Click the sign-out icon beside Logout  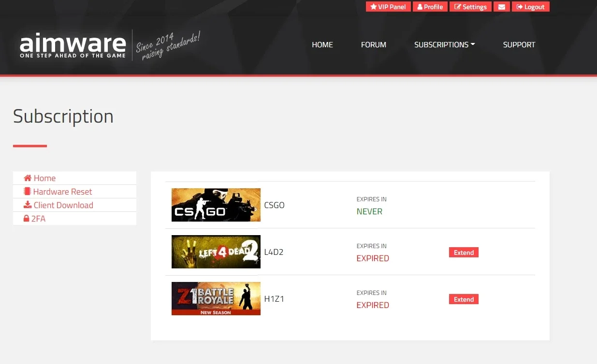coord(520,7)
